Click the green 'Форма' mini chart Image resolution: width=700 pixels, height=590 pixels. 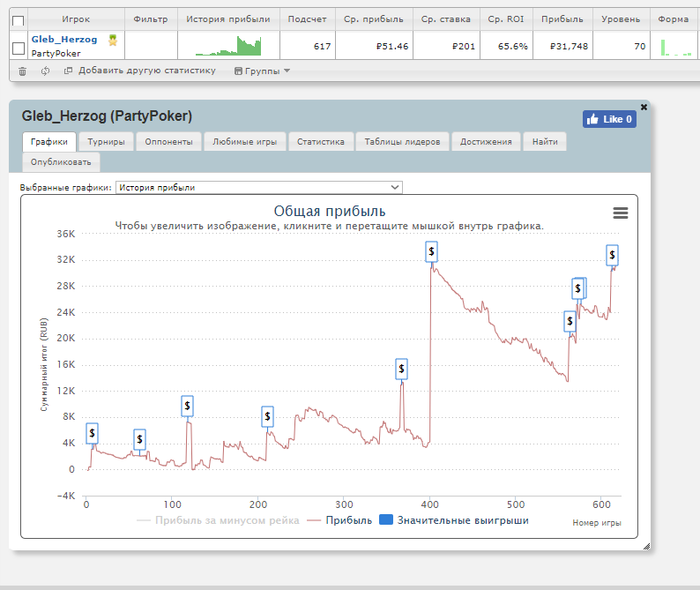676,47
